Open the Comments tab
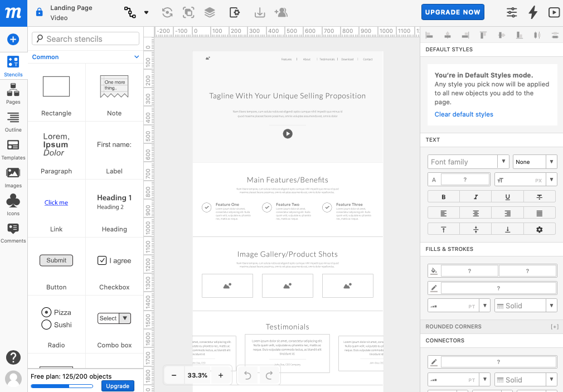Image resolution: width=563 pixels, height=392 pixels. coord(13,233)
